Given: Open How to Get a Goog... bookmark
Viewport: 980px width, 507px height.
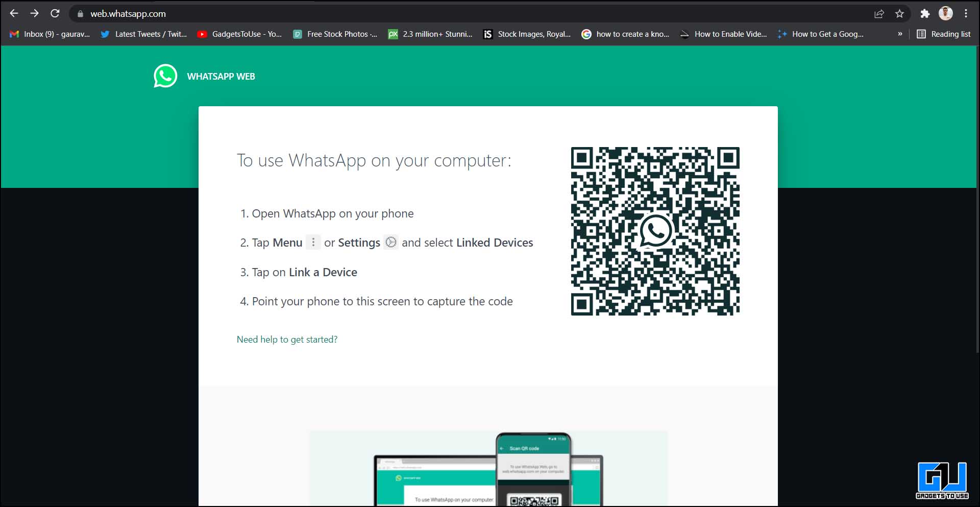Looking at the screenshot, I should tap(820, 34).
